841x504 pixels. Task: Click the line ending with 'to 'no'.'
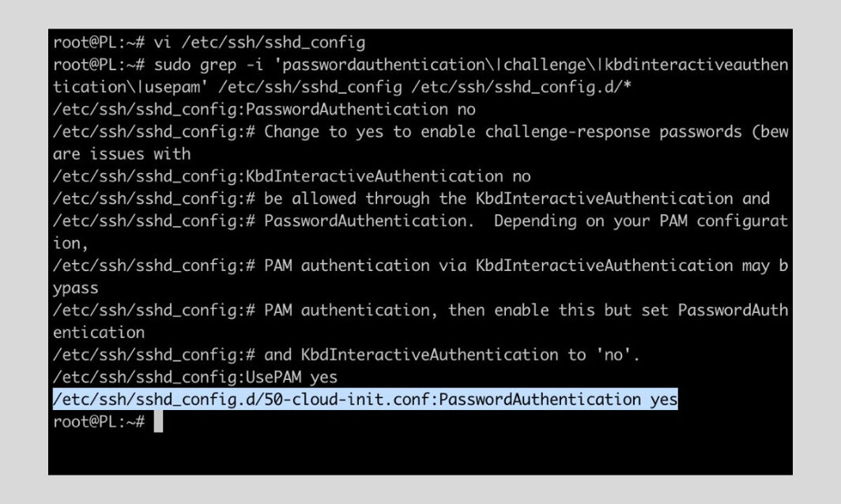coord(346,355)
